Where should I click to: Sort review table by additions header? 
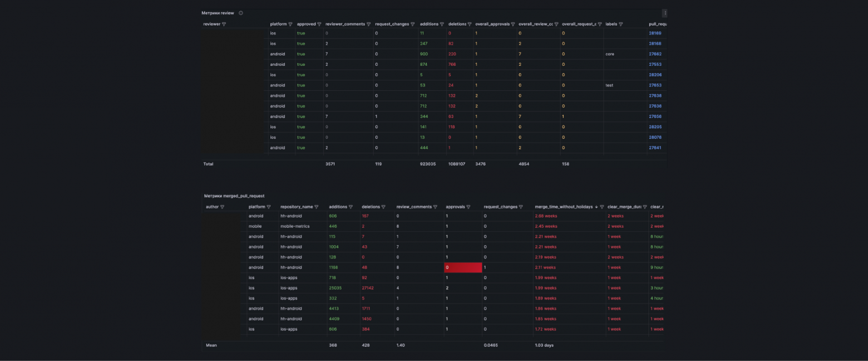point(429,24)
